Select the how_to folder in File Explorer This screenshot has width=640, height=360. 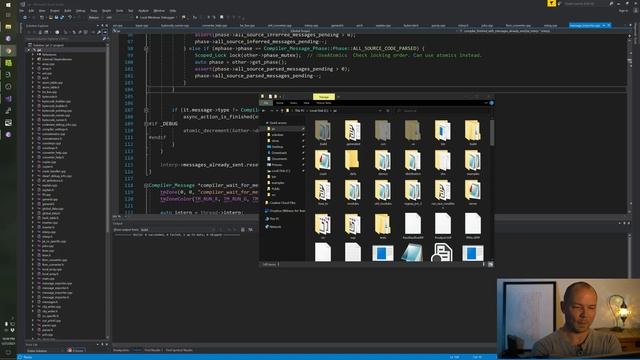click(323, 192)
